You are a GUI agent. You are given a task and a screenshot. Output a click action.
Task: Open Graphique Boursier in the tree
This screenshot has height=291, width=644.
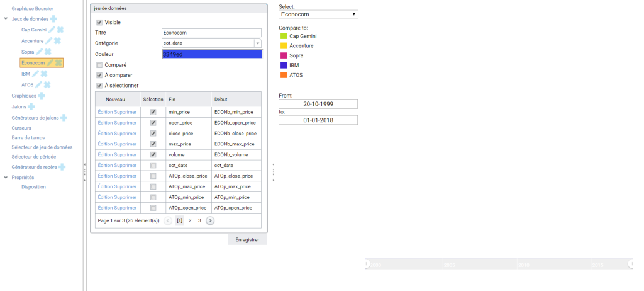[33, 8]
